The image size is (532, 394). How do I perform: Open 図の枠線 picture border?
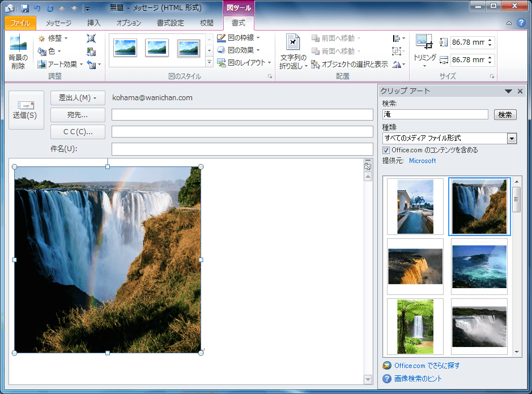click(x=239, y=37)
